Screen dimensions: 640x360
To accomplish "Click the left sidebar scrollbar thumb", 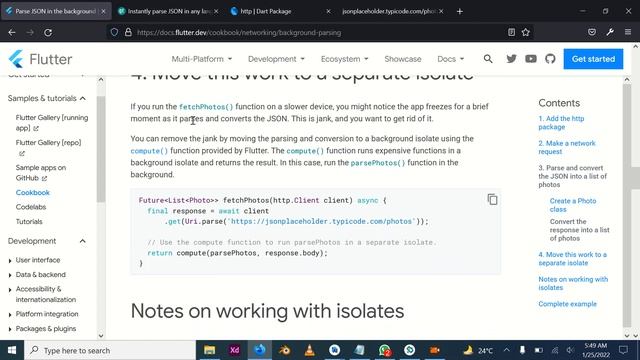I will (x=101, y=149).
